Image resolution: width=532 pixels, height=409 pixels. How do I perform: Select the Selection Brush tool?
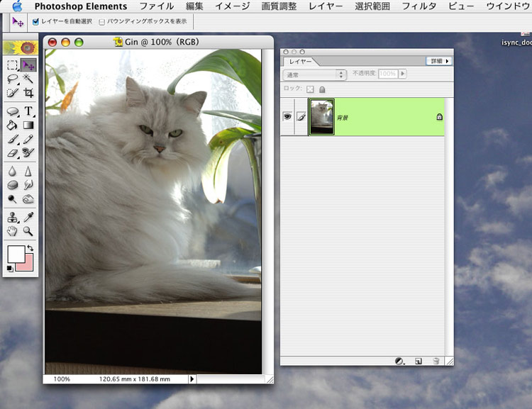pyautogui.click(x=12, y=93)
